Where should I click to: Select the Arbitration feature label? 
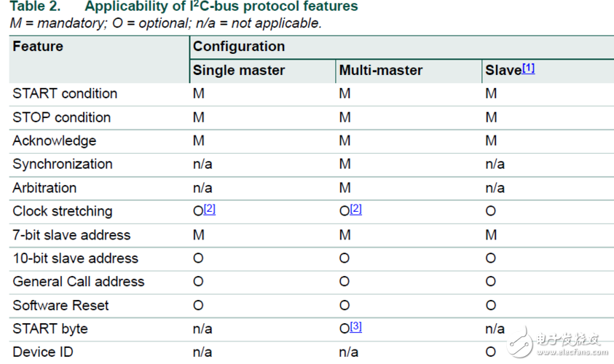coord(44,188)
